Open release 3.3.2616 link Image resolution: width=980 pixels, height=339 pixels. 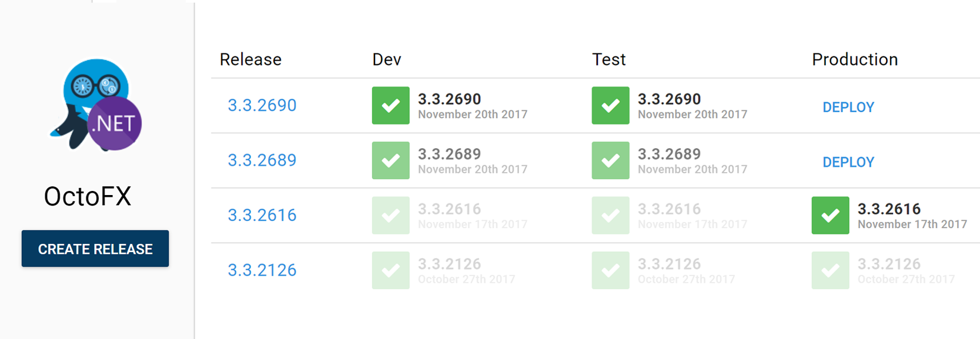click(262, 216)
